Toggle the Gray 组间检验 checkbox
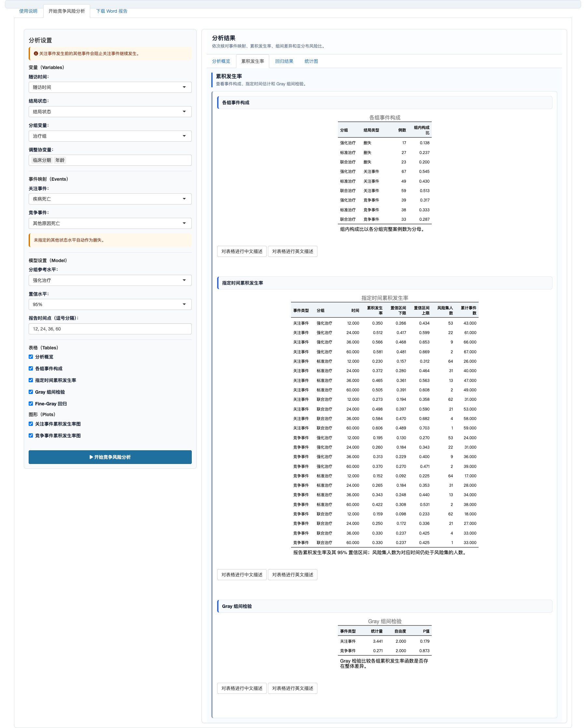Image resolution: width=586 pixels, height=728 pixels. (31, 392)
